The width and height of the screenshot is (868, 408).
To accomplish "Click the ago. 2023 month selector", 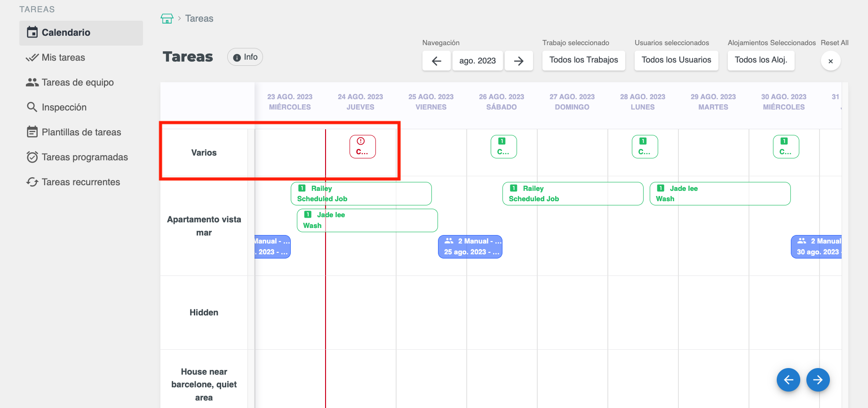I will click(477, 61).
